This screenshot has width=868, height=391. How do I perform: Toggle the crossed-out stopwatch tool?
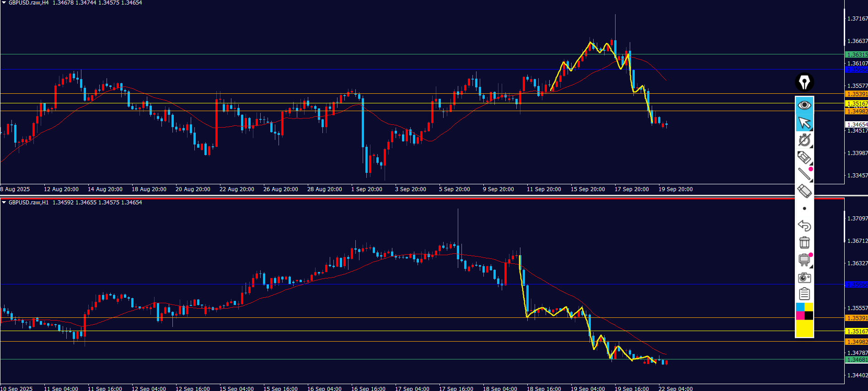click(x=804, y=140)
